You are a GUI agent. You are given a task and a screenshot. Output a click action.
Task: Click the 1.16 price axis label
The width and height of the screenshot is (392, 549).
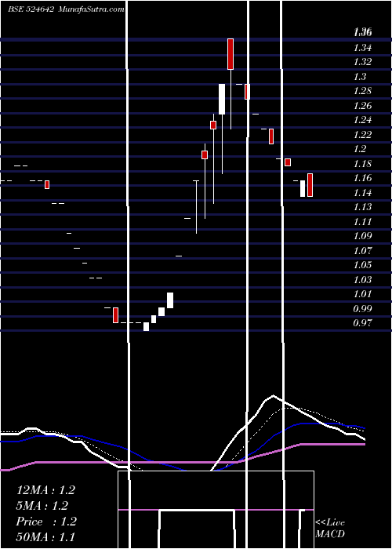[x=362, y=178]
